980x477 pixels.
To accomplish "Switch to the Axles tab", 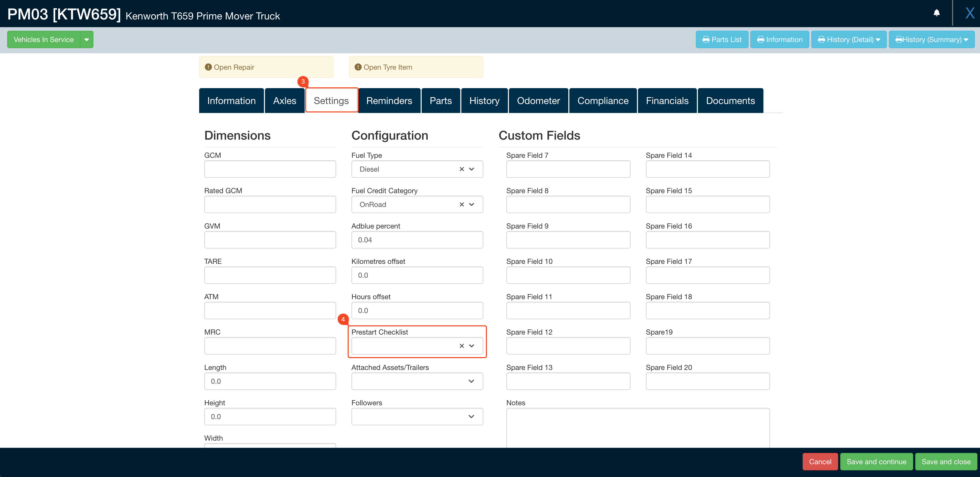I will pyautogui.click(x=284, y=100).
